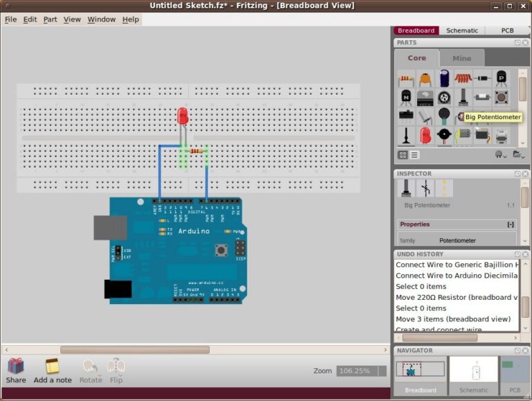Float the Parts panel window

(x=517, y=42)
